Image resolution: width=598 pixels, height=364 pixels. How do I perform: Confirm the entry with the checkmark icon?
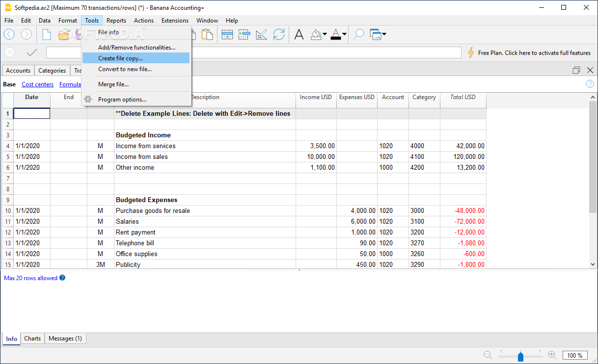pos(32,52)
